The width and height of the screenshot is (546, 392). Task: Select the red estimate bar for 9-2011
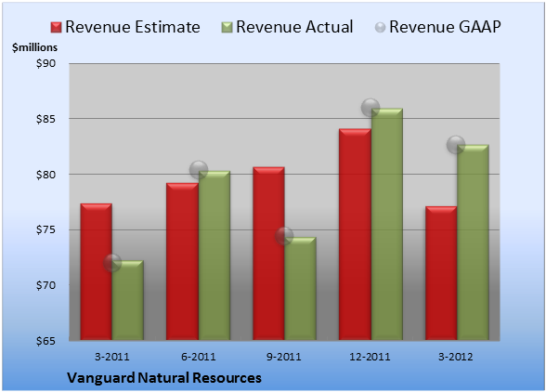(268, 254)
